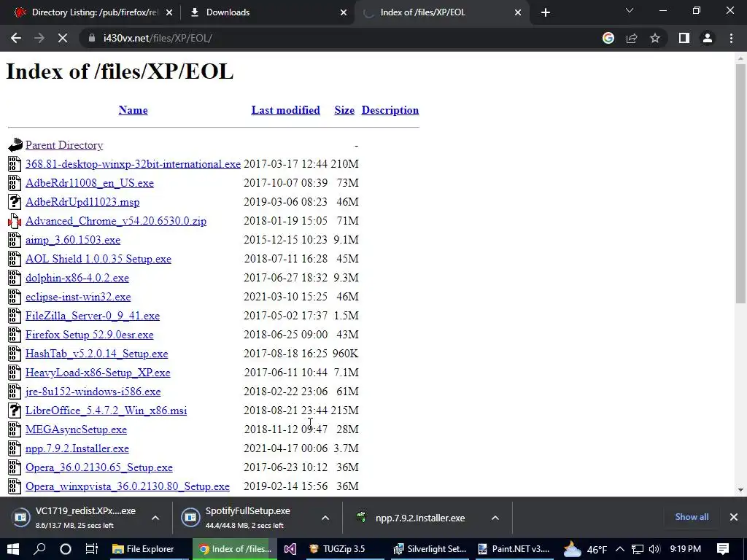
Task: Toggle the browser side panel icon
Action: [x=684, y=38]
